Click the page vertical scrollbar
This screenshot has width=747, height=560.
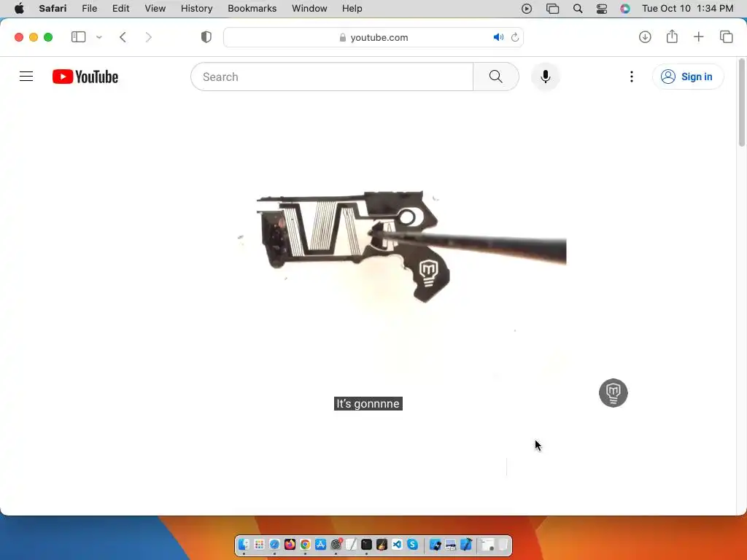[742, 102]
